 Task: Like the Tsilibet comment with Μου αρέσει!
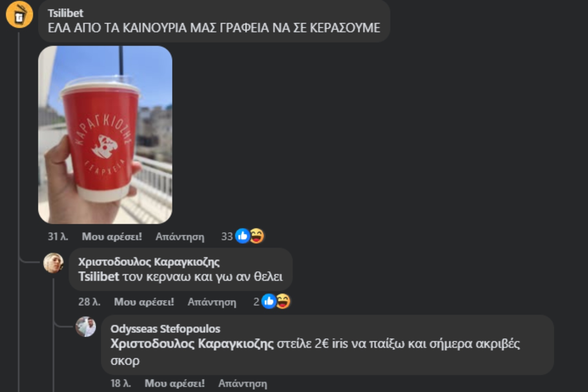112,236
